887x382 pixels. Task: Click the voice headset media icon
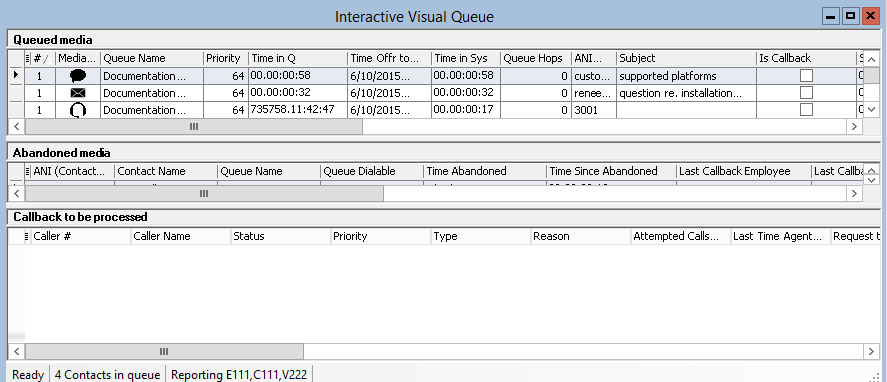tap(78, 110)
